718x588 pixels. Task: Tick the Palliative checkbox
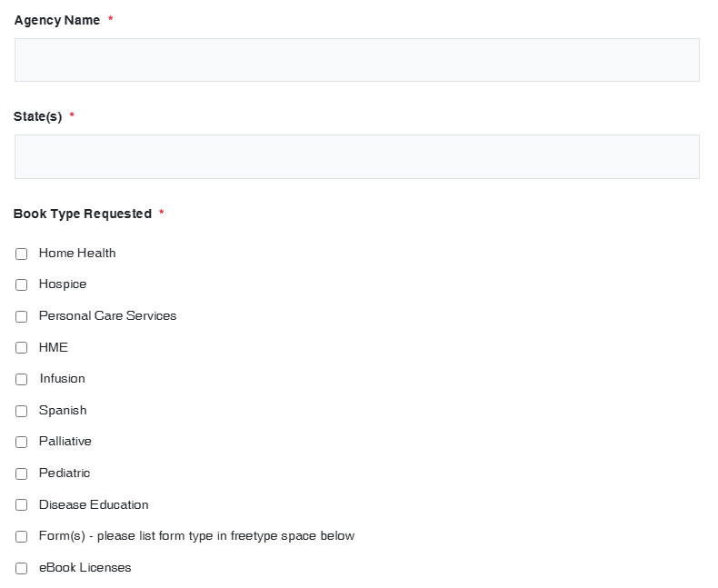point(21,442)
